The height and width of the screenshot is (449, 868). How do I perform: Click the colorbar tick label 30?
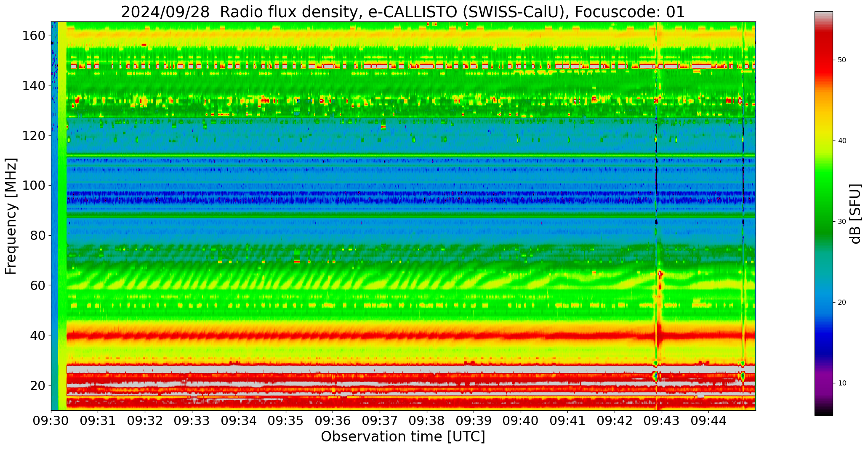(x=842, y=222)
